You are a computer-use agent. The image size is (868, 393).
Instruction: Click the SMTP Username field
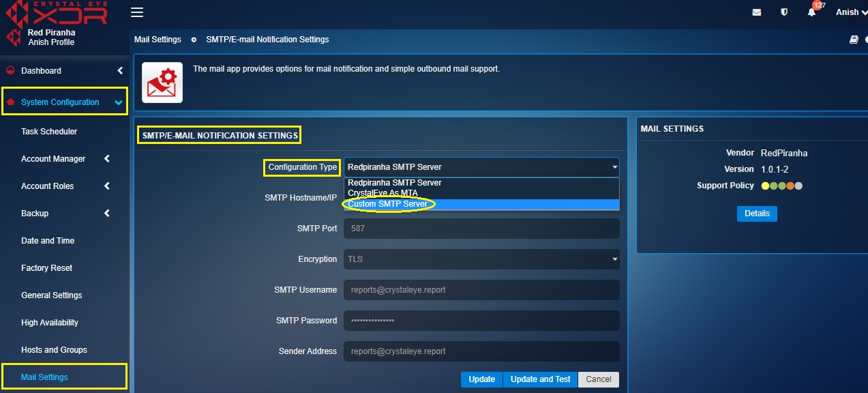point(481,290)
